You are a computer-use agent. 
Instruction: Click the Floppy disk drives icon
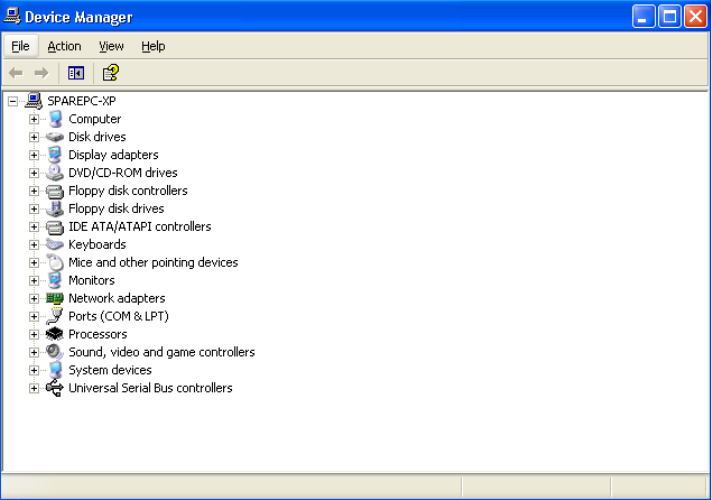55,208
